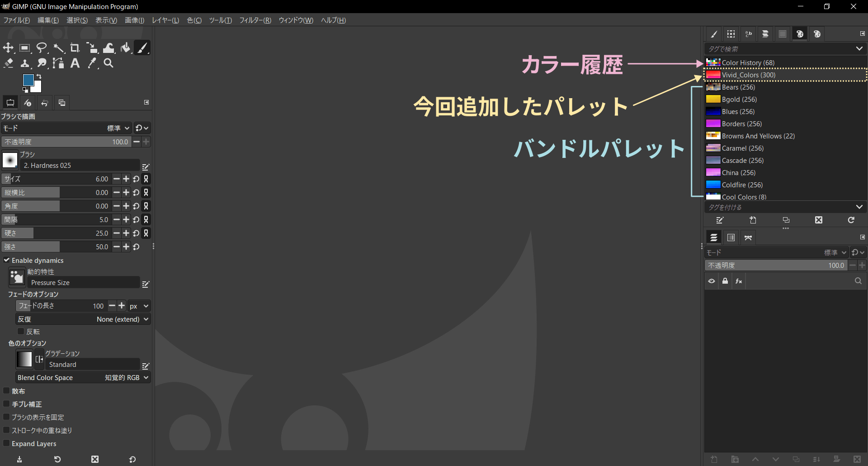
Task: Open the フェード unit px dropdown
Action: point(139,306)
